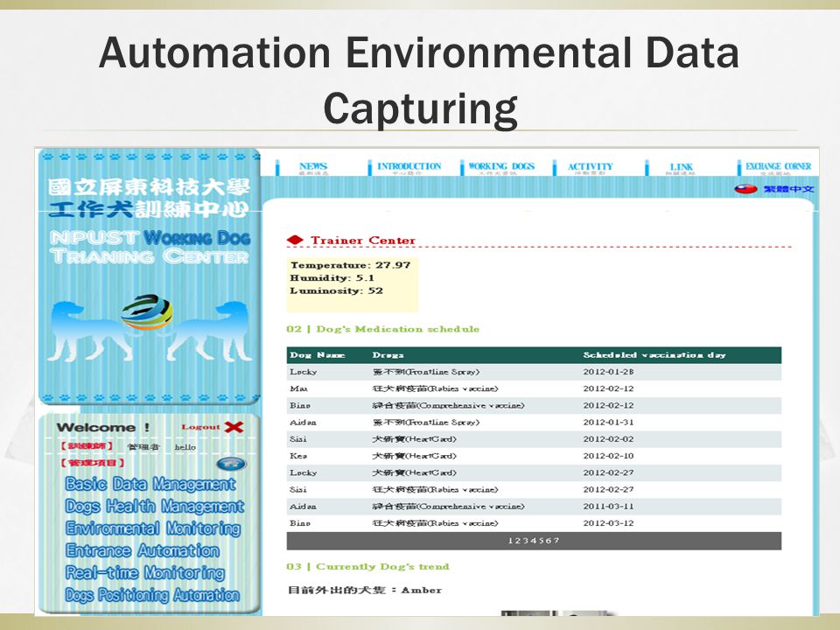The image size is (840, 630).
Task: Click the Dog Name column header
Action: (317, 355)
